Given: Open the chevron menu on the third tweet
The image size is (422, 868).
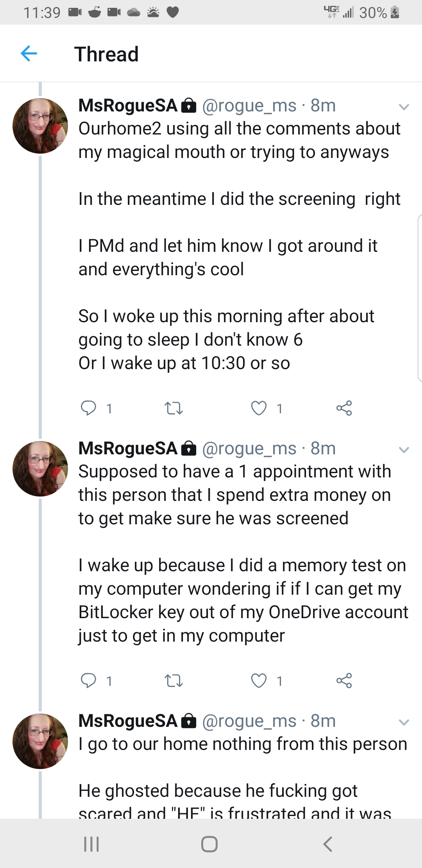Looking at the screenshot, I should pyautogui.click(x=404, y=722).
